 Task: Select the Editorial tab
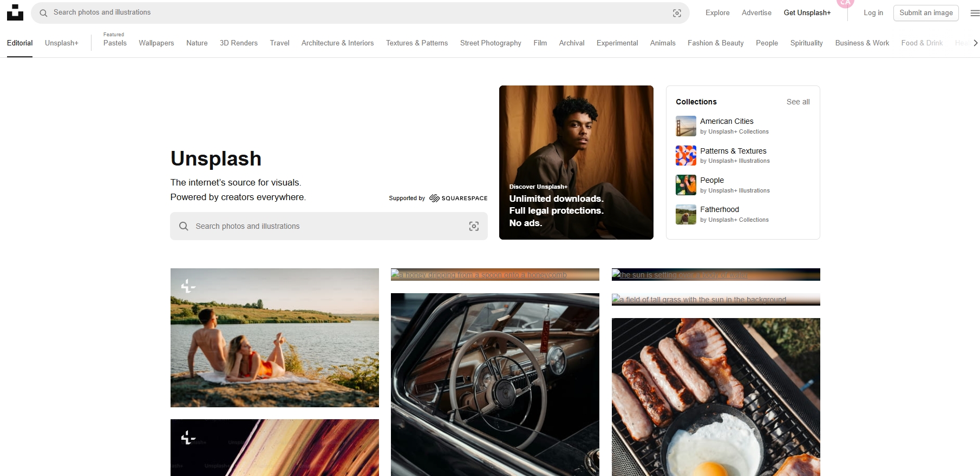(20, 43)
